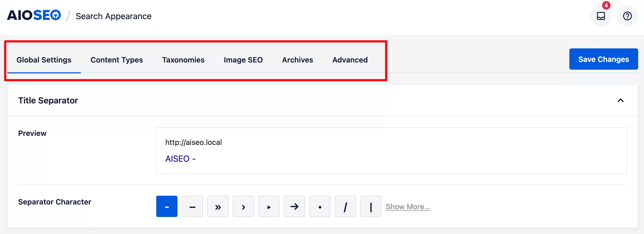Screen dimensions: 644x234
Task: Select the forward slash separator
Action: click(x=345, y=206)
